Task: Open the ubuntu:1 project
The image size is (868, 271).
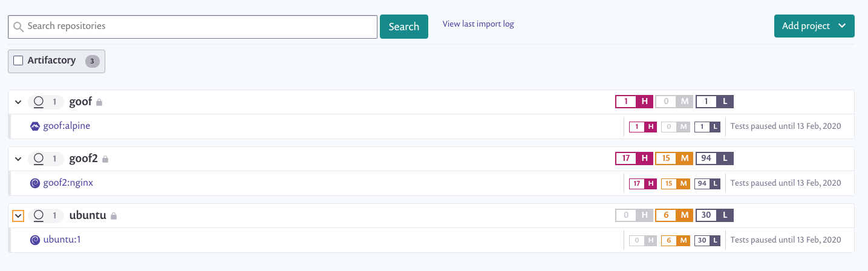Action: click(62, 239)
